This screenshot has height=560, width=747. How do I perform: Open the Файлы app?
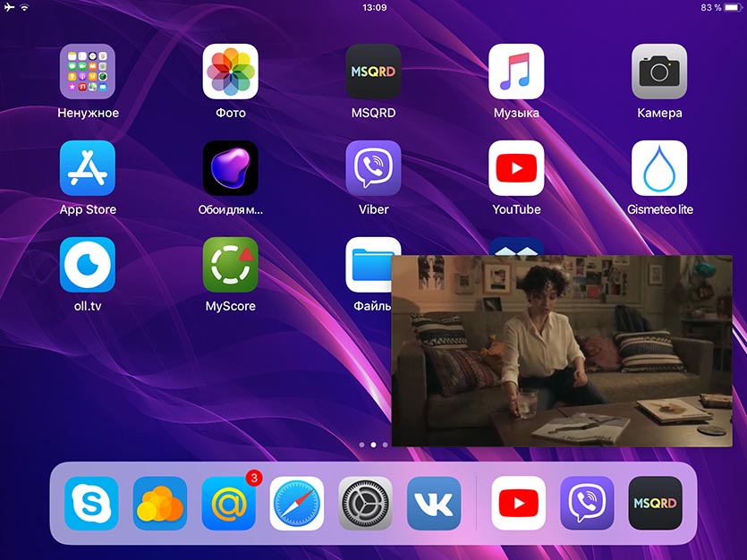pos(369,265)
